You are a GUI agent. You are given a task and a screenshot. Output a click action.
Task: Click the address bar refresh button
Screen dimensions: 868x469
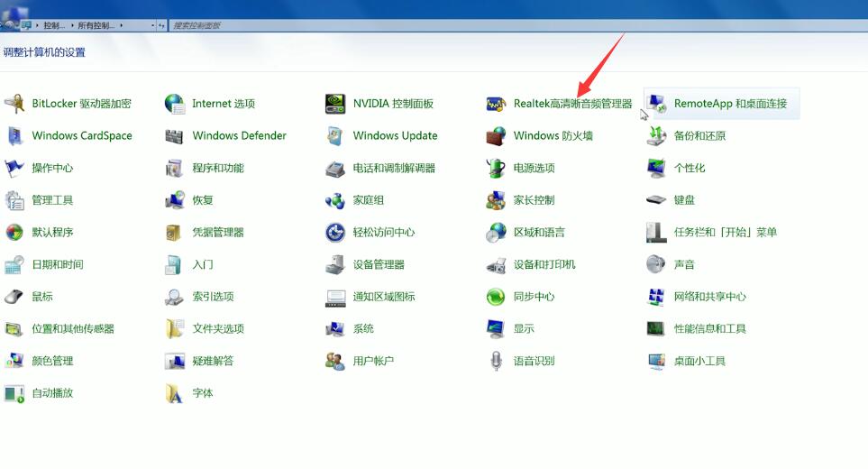tap(161, 25)
